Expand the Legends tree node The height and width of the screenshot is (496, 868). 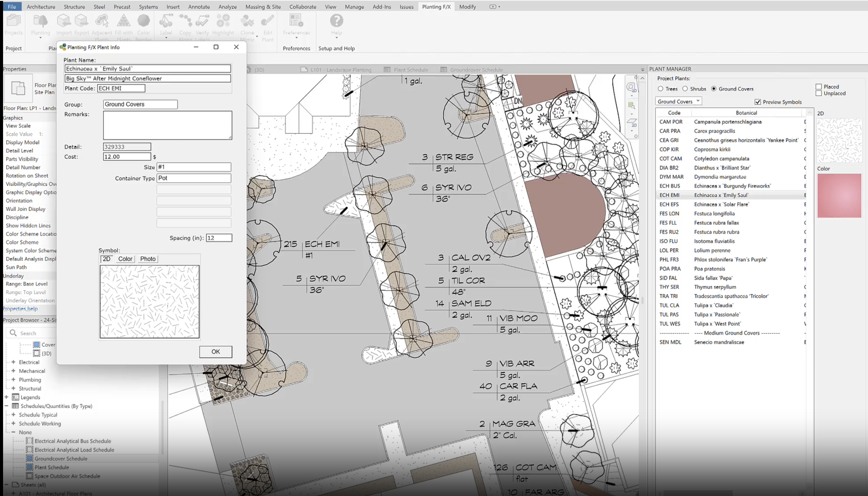point(6,397)
